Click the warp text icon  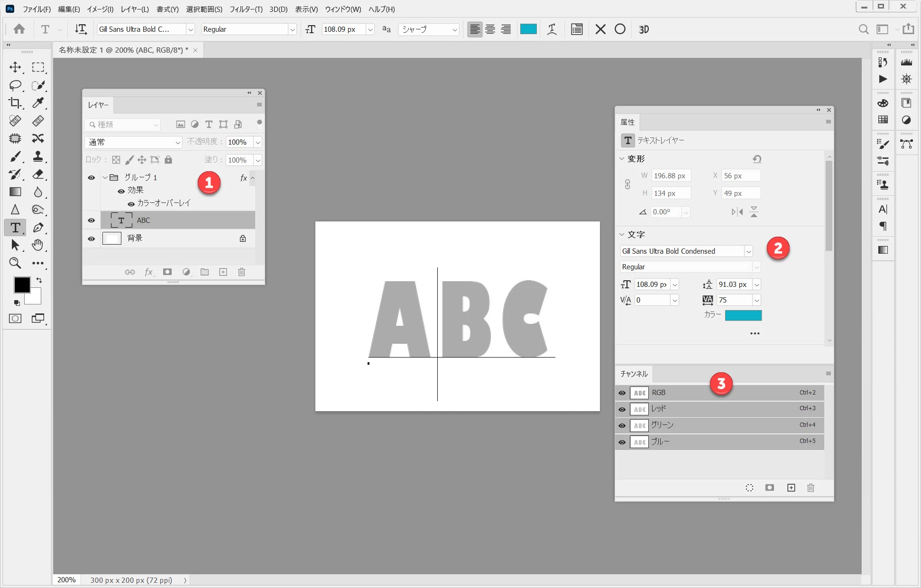[x=552, y=29]
